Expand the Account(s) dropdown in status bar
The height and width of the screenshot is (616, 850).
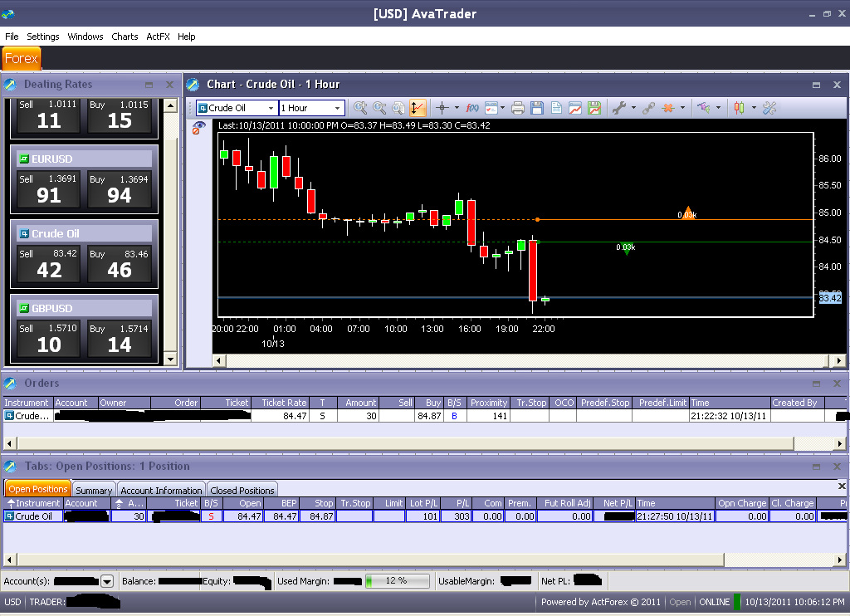[106, 581]
